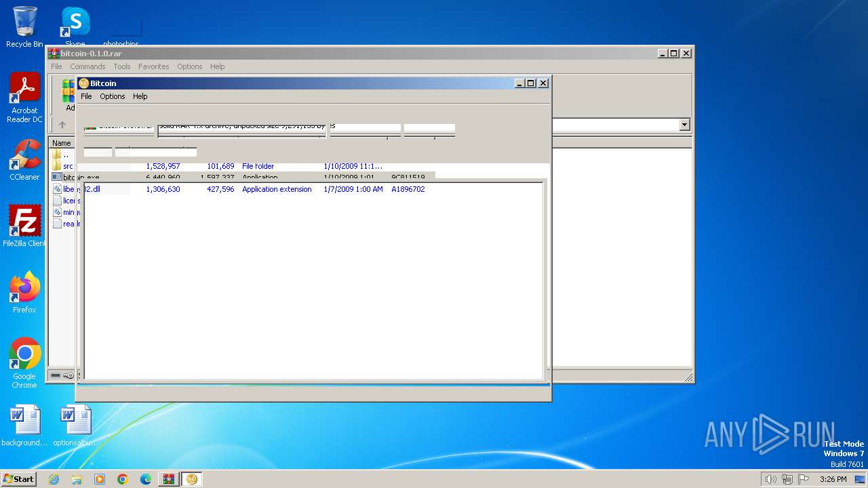Open the Recycle Bin desktop icon
868x488 pixels.
(24, 27)
